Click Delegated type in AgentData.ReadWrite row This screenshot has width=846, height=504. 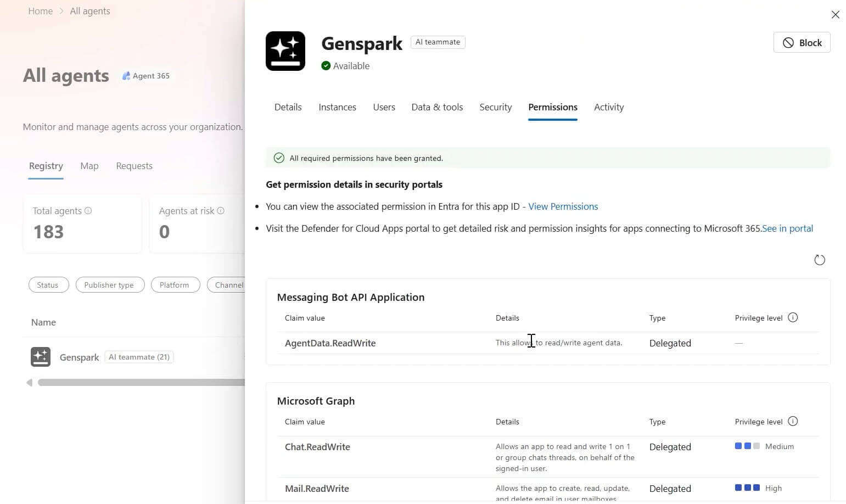(670, 343)
